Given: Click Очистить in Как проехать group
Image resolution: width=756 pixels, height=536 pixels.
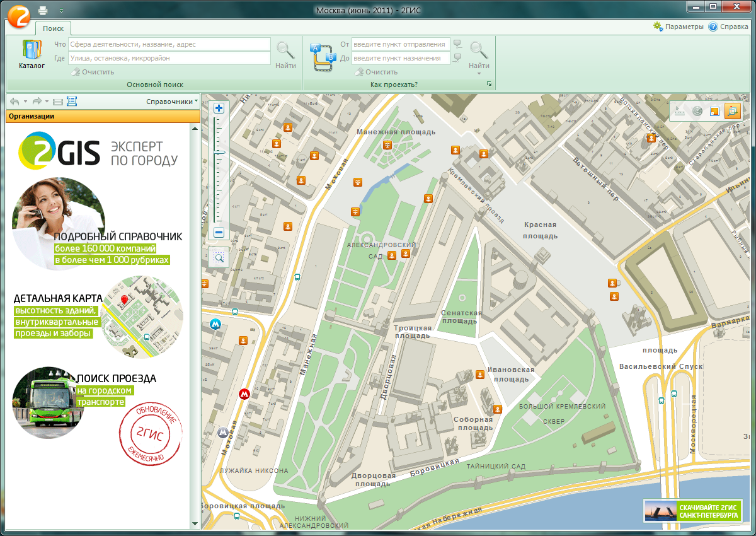Looking at the screenshot, I should (376, 72).
